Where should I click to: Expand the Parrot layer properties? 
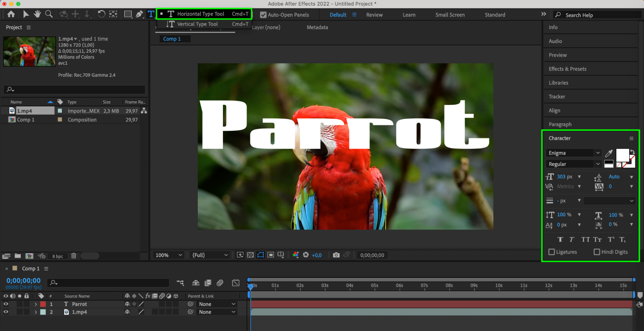[x=36, y=304]
